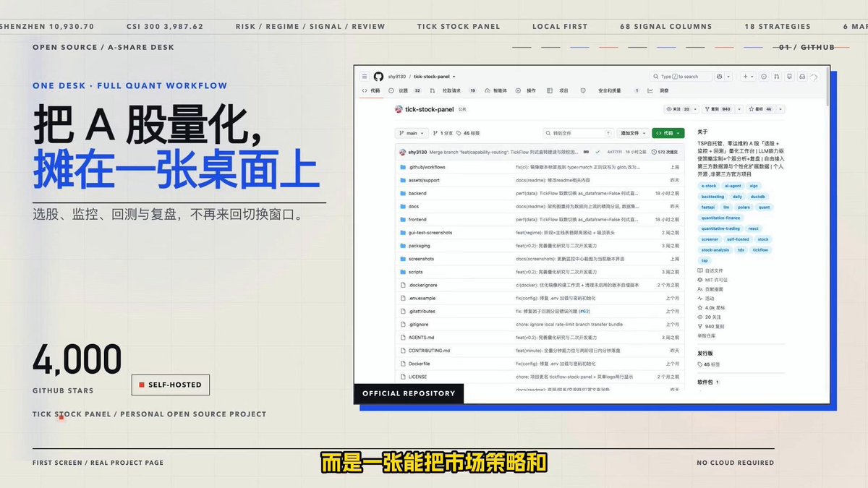Switch to the 智能体 agents tab
Image resolution: width=868 pixels, height=488 pixels.
click(x=495, y=90)
